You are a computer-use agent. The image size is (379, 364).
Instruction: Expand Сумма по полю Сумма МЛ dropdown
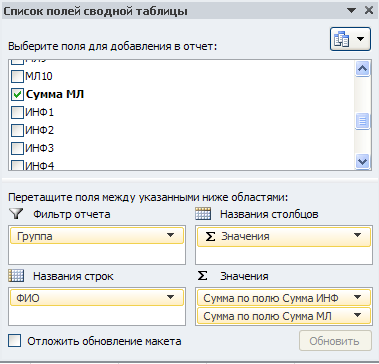click(358, 315)
